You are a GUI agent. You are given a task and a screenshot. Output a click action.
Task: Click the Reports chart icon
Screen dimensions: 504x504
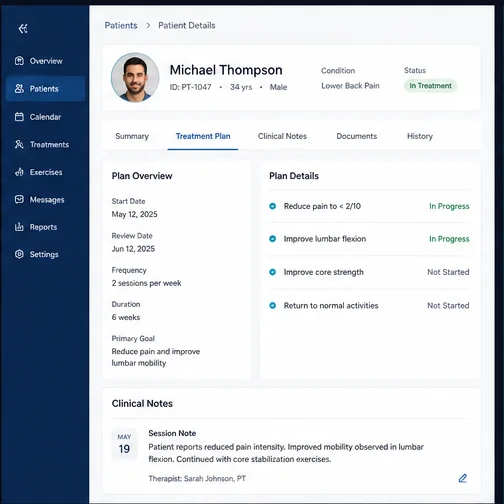19,227
